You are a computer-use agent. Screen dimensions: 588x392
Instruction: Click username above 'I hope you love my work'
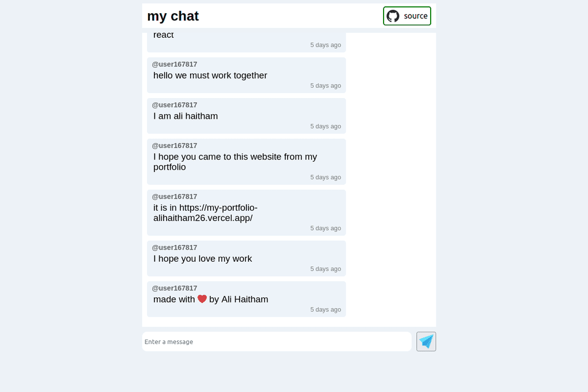click(175, 247)
